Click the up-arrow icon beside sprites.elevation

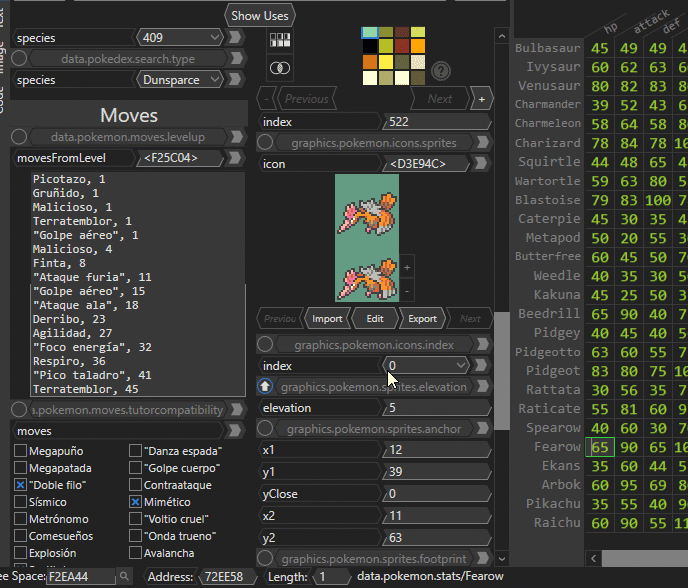pyautogui.click(x=265, y=387)
